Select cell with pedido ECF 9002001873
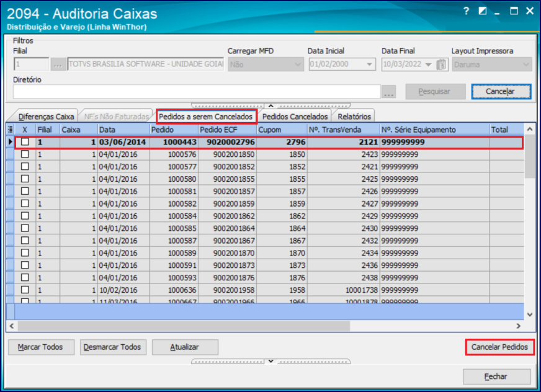 pos(227,265)
